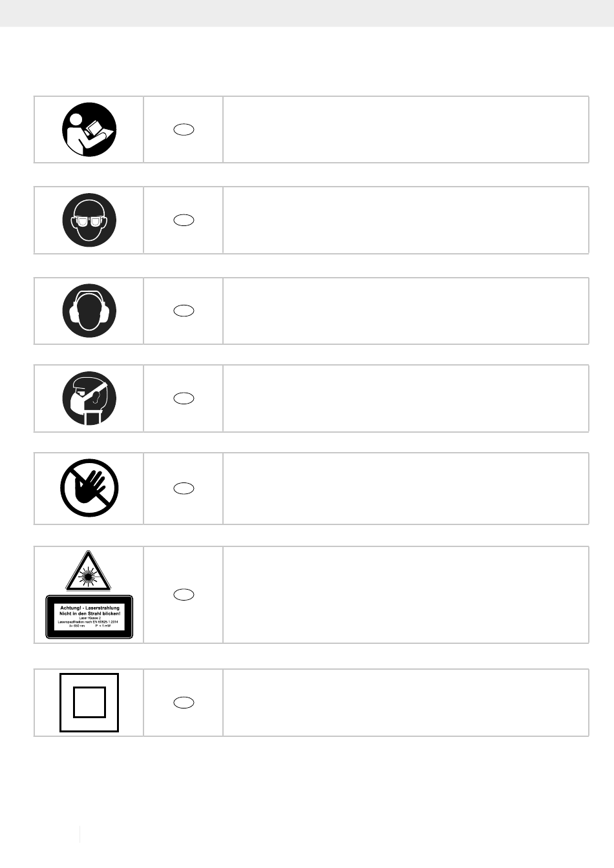614x868 pixels.
Task: Select the oval in the laser warning row
Action: 184,595
